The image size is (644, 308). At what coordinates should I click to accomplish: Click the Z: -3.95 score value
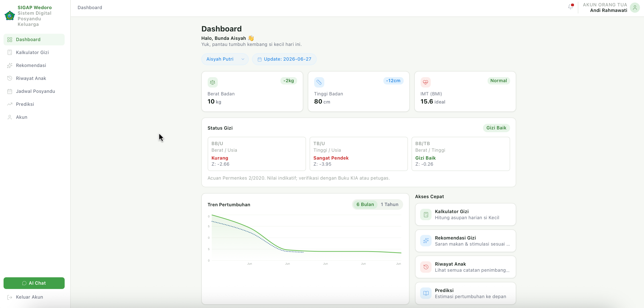[322, 164]
